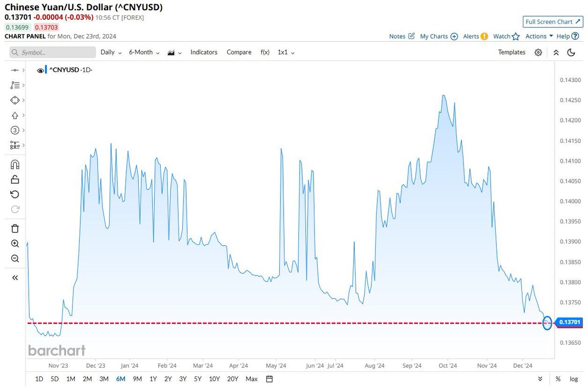The width and height of the screenshot is (588, 391).
Task: Open the chart type dropdown
Action: pos(174,52)
